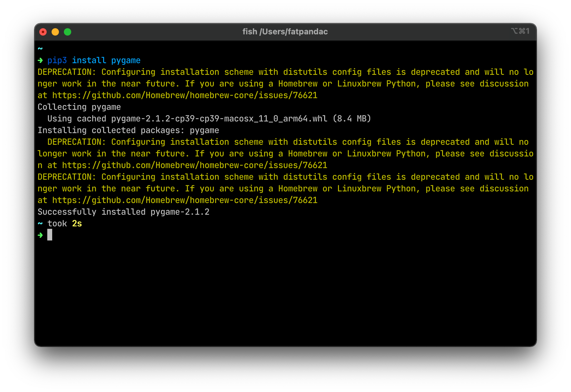Click the green prompt arrow before pip3
The width and height of the screenshot is (571, 392).
[x=40, y=60]
